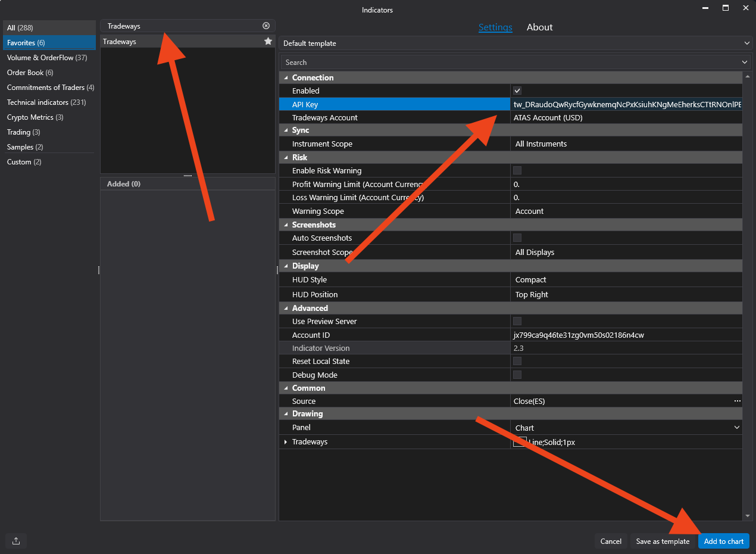756x554 pixels.
Task: Collapse the Drawing section
Action: click(x=286, y=413)
